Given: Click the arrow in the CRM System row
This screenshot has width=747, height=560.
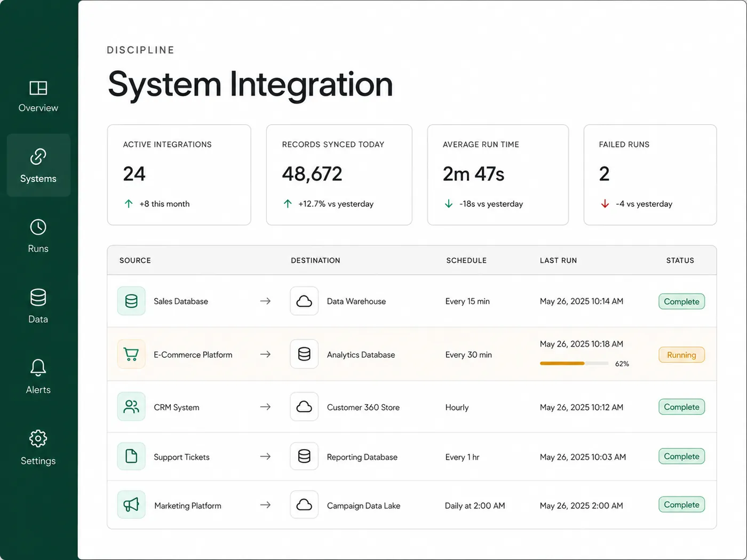Looking at the screenshot, I should 265,407.
